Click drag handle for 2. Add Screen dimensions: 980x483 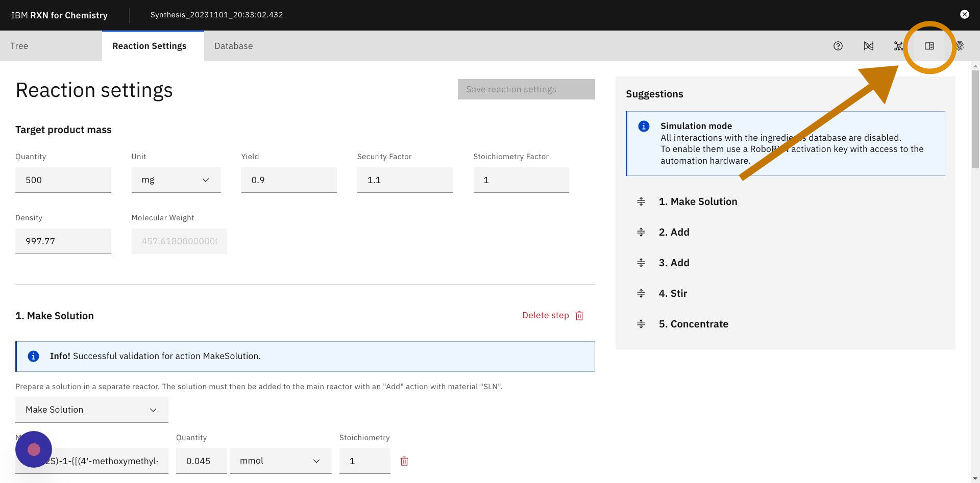point(641,232)
